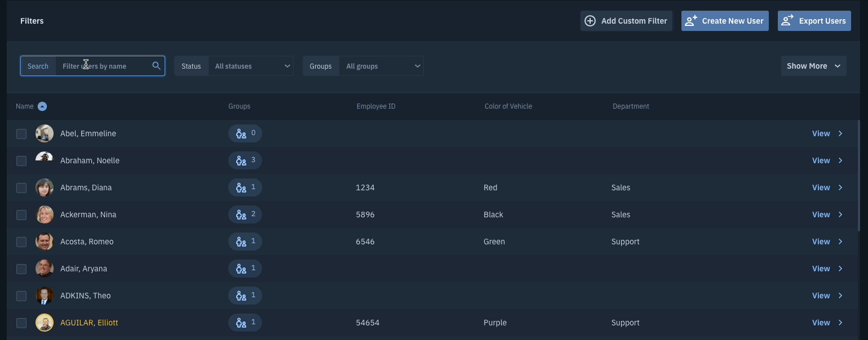Screen dimensions: 868x340
Task: Open the Status All statuses dropdown
Action: coord(251,66)
